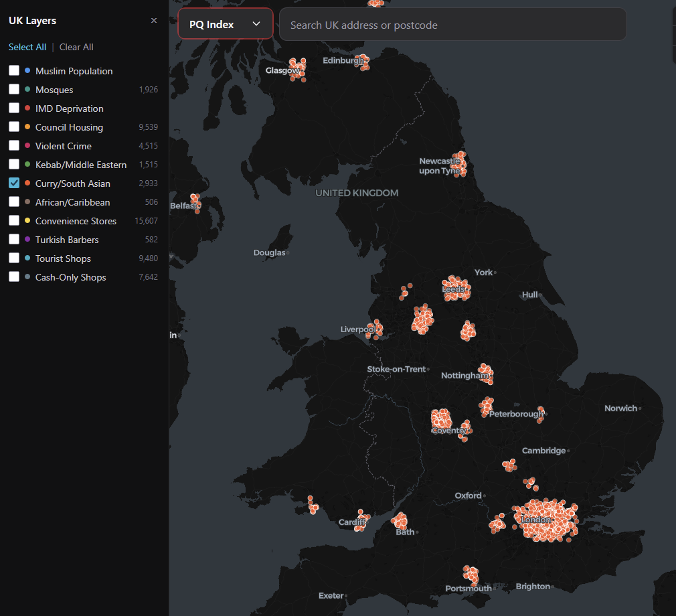Viewport: 676px width, 616px height.
Task: Click the Newcastle upon Tyne map label
Action: (x=440, y=166)
